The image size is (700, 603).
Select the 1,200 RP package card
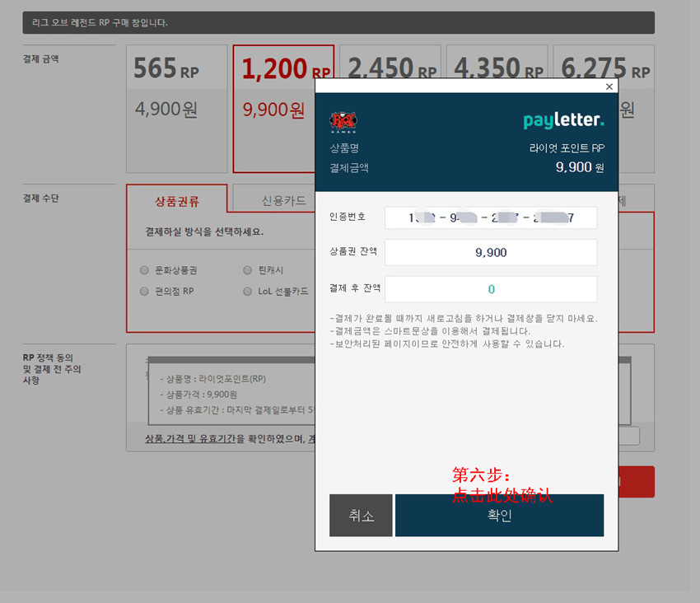tap(274, 109)
